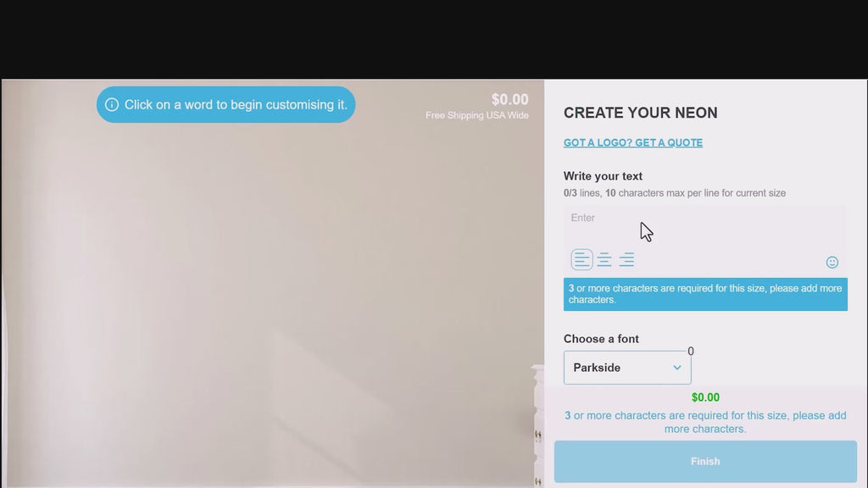Set text alignment to right

(x=626, y=259)
